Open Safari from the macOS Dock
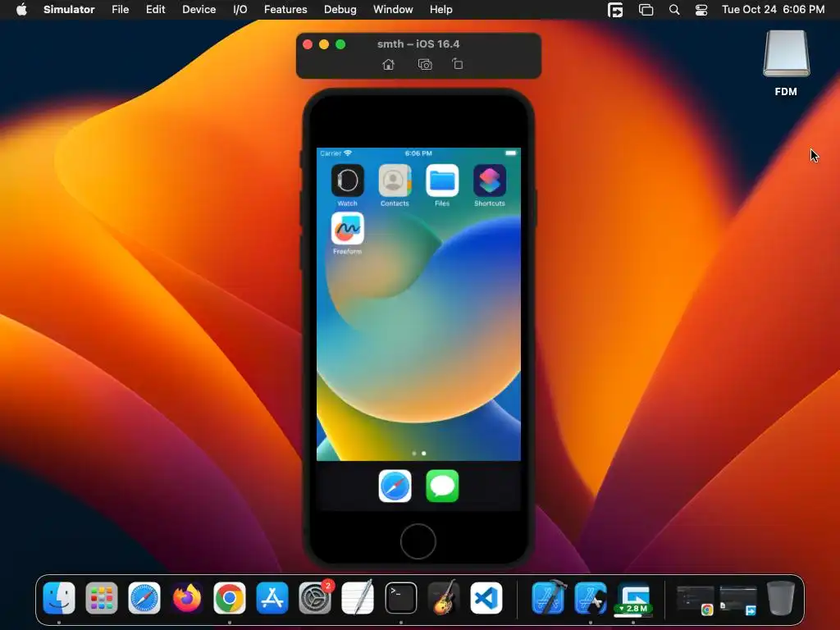This screenshot has width=840, height=630. (144, 598)
